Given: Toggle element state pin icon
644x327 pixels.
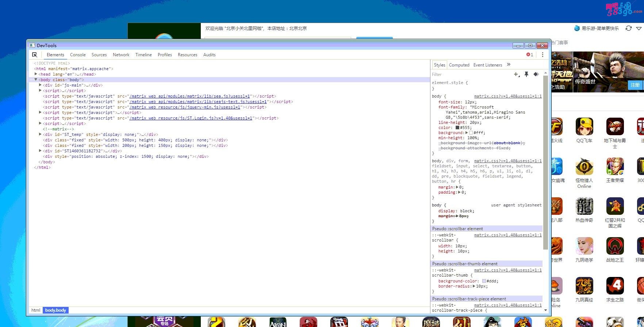Looking at the screenshot, I should 526,75.
